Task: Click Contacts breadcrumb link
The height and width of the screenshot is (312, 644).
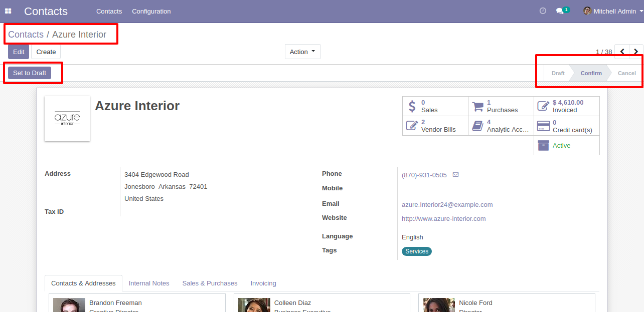Action: coord(26,35)
